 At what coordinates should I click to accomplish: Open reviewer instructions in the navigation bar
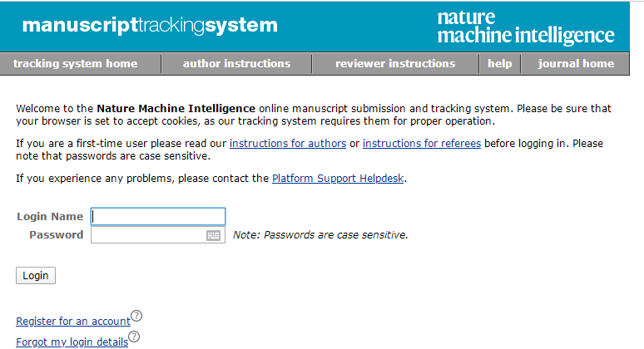[395, 64]
